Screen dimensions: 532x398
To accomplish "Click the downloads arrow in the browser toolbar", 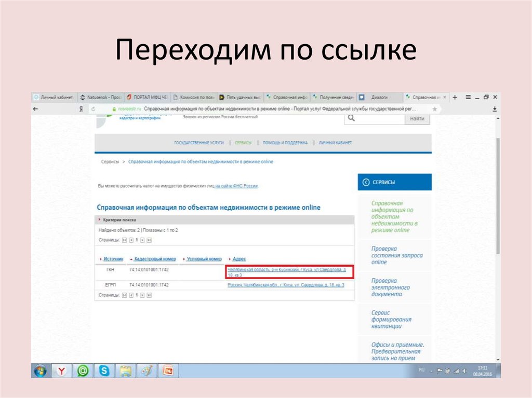I will (x=494, y=109).
